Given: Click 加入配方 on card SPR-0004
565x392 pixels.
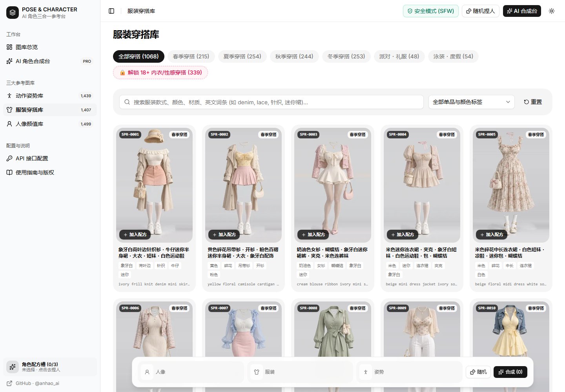Looking at the screenshot, I should tap(402, 234).
